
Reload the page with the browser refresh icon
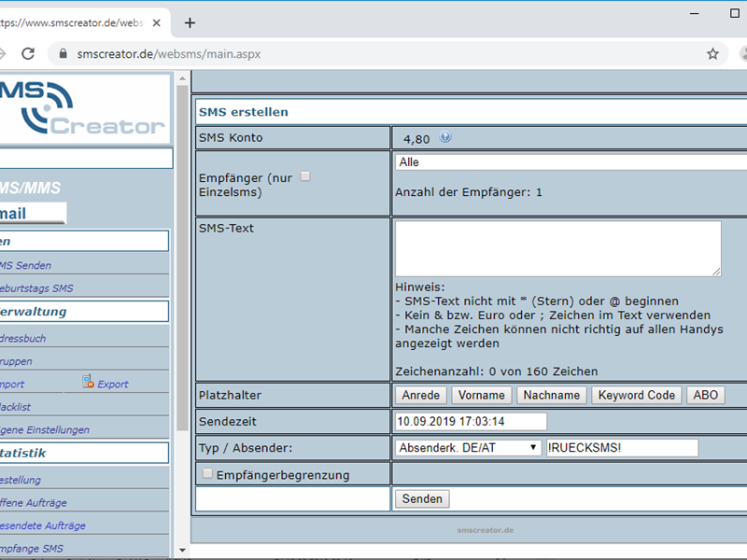28,54
